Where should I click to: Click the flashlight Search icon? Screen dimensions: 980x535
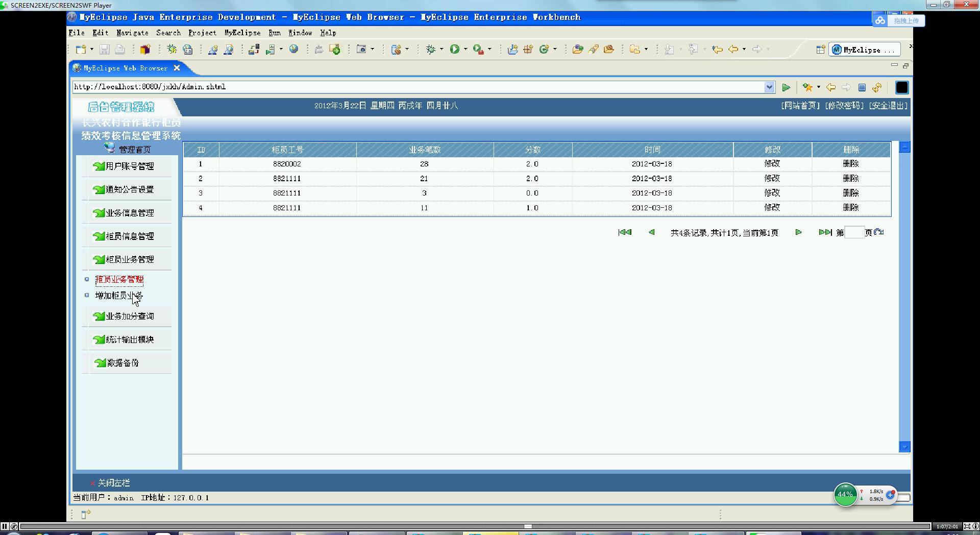click(593, 49)
